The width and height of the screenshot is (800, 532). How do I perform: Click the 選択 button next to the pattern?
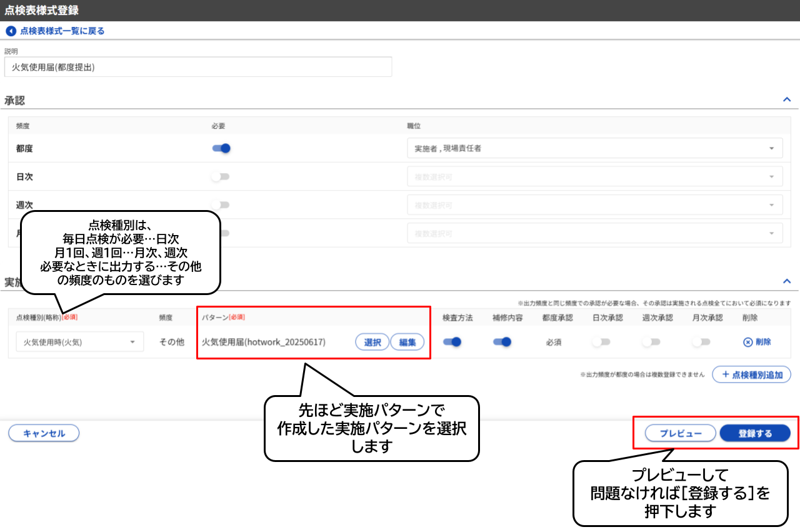click(x=372, y=342)
